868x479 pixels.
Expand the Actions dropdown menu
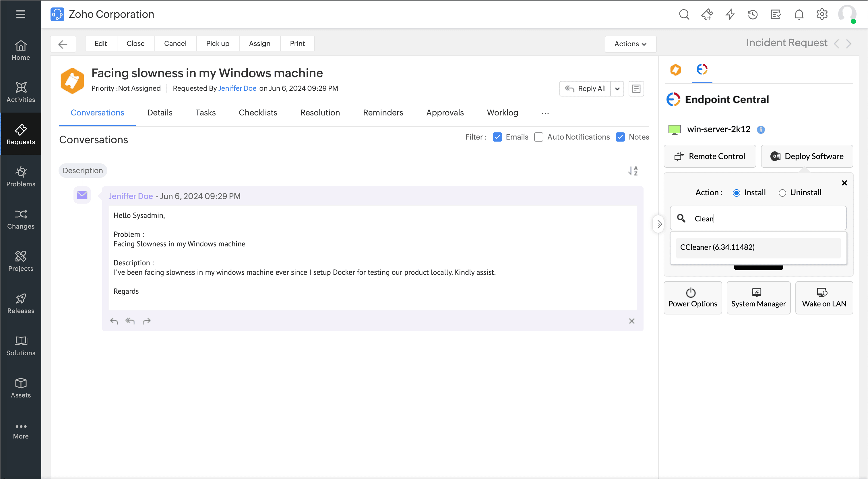pyautogui.click(x=630, y=44)
